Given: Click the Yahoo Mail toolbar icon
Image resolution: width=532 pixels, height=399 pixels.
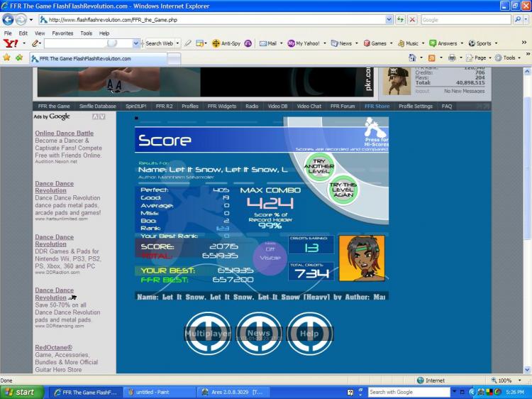Looking at the screenshot, I should tap(268, 43).
